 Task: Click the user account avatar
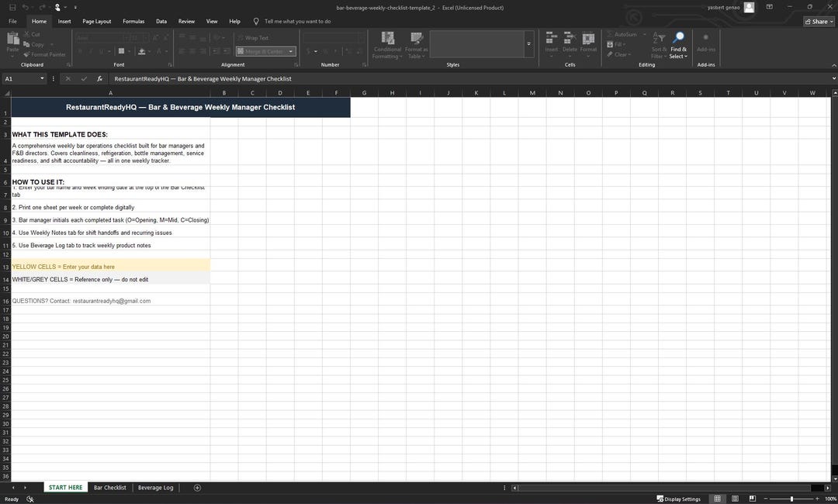click(750, 7)
